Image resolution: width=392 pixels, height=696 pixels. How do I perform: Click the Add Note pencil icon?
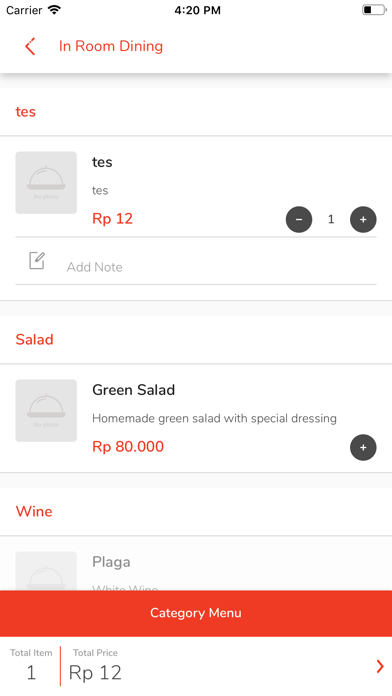point(37,261)
